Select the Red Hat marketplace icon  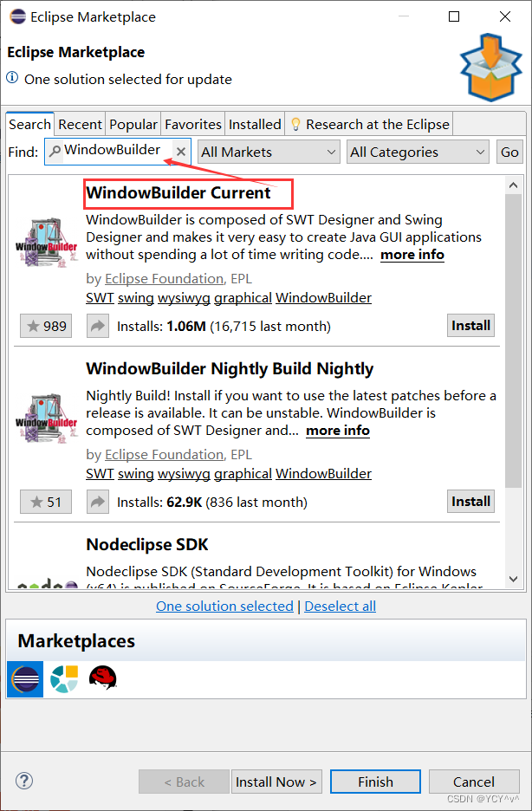[x=102, y=678]
